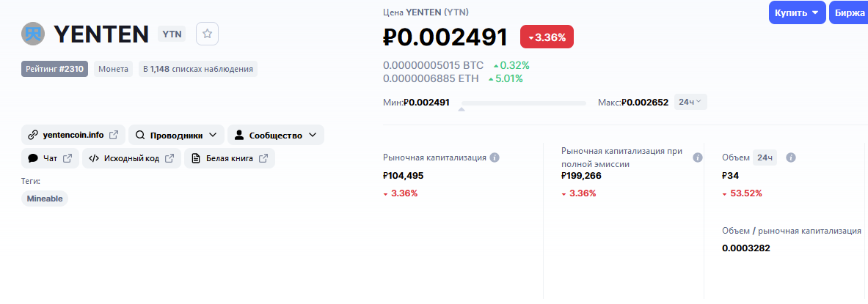Image resolution: width=868 pixels, height=304 pixels.
Task: Click info icon next to Рыночная капитализация
Action: (x=495, y=157)
